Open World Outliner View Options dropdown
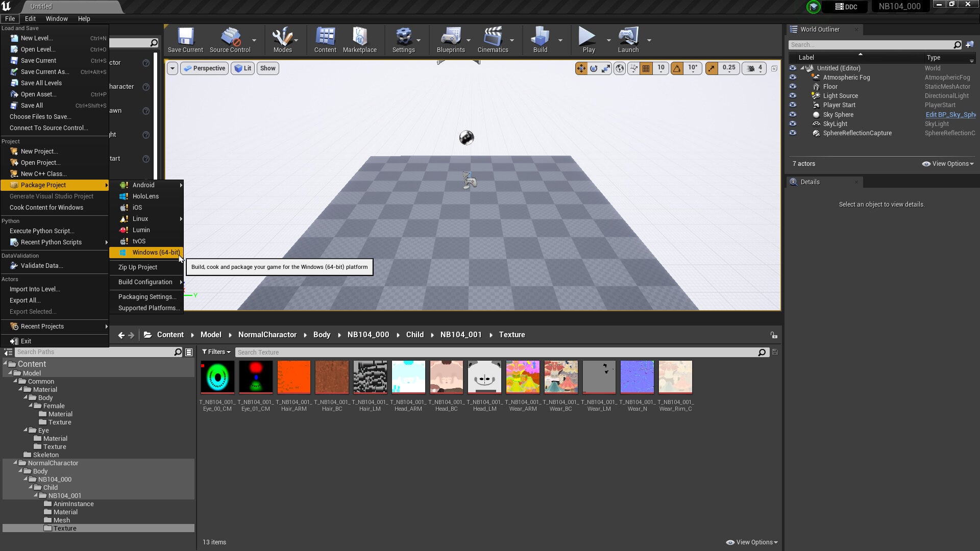Image resolution: width=980 pixels, height=551 pixels. click(x=948, y=164)
